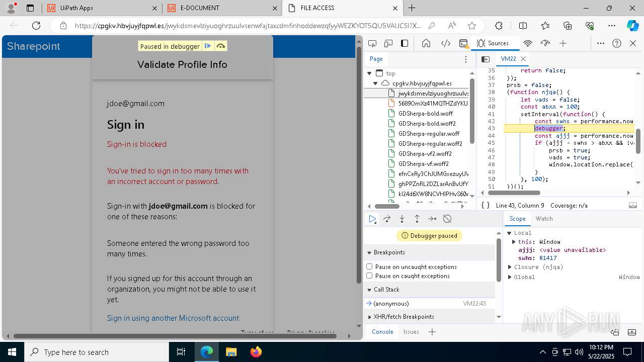The height and width of the screenshot is (362, 644).
Task: Open Task View on the taskbar
Action: [181, 352]
